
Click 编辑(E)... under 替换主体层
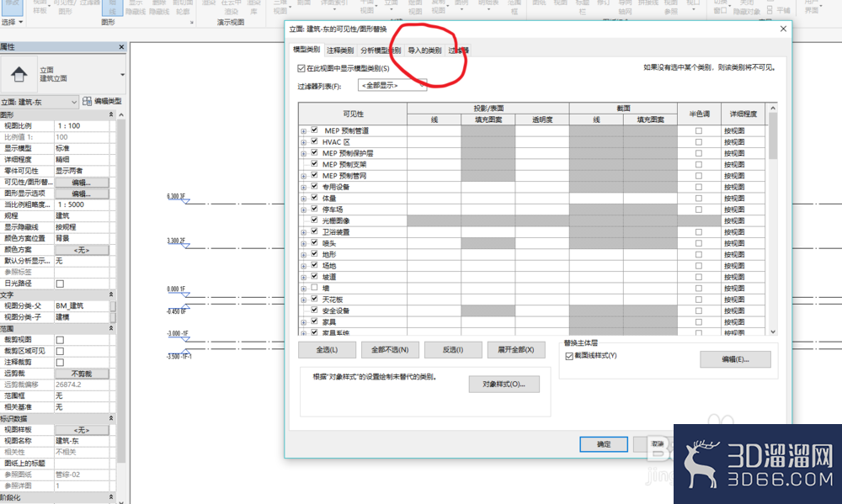pos(735,359)
